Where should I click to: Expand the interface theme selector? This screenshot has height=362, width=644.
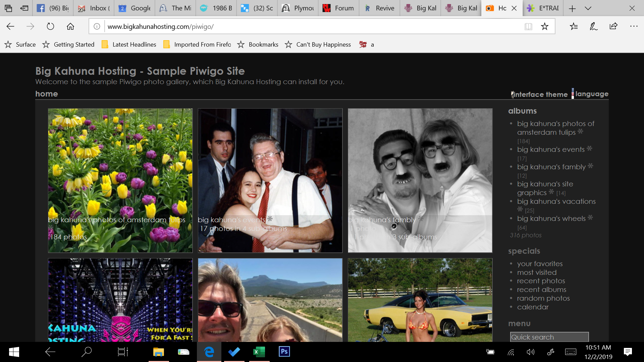coord(539,94)
